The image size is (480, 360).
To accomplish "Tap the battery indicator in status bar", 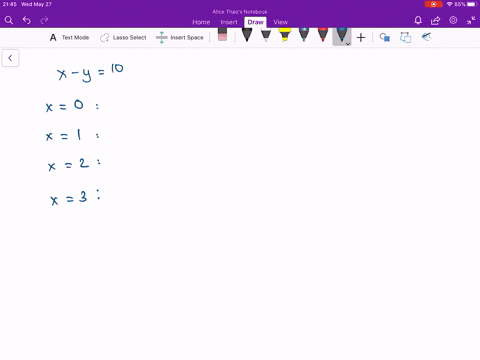I will tap(472, 4).
